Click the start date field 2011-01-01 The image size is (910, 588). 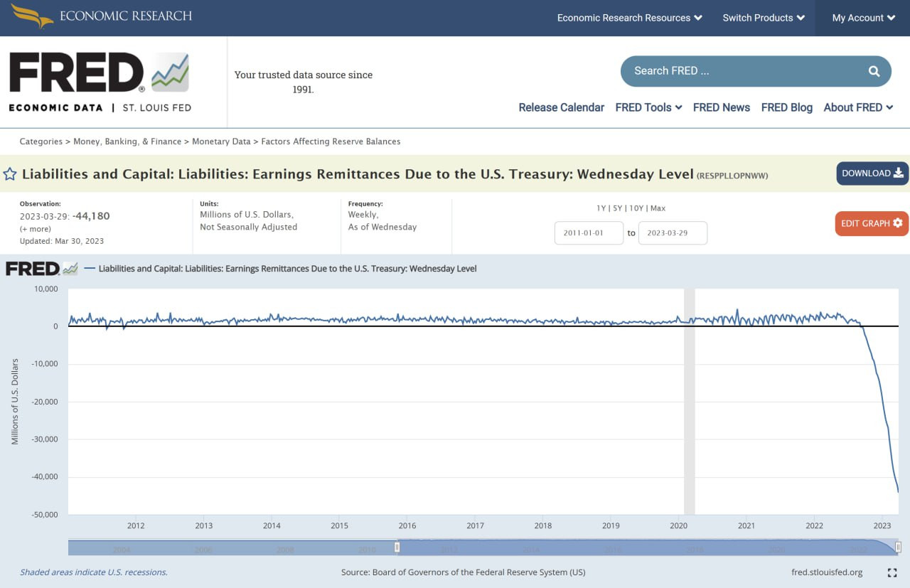(589, 233)
